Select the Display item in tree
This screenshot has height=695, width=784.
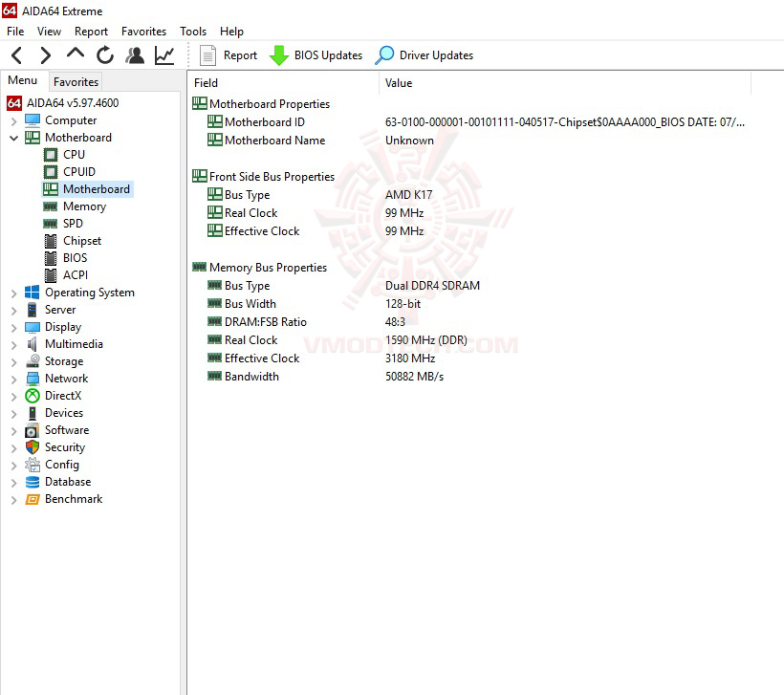63,327
